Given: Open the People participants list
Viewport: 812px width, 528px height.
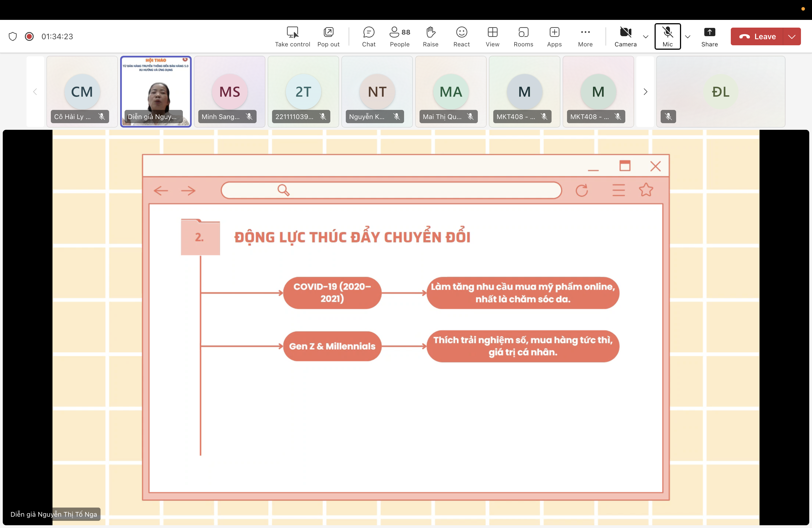Looking at the screenshot, I should click(x=400, y=36).
